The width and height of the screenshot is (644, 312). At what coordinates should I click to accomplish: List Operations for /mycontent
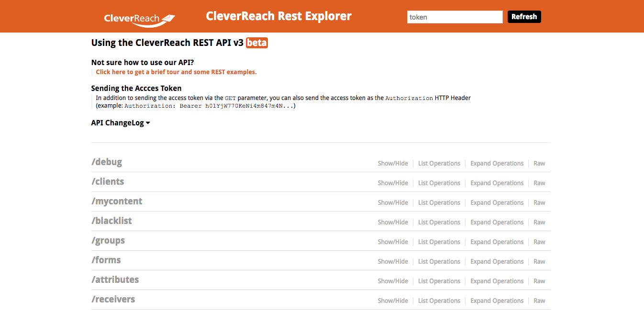(439, 202)
